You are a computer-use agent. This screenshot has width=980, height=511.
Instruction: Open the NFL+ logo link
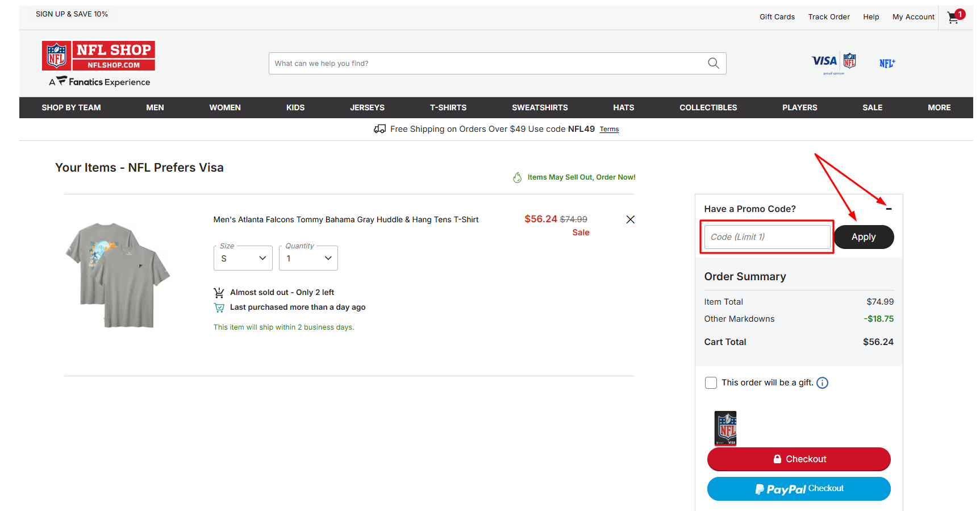point(887,63)
